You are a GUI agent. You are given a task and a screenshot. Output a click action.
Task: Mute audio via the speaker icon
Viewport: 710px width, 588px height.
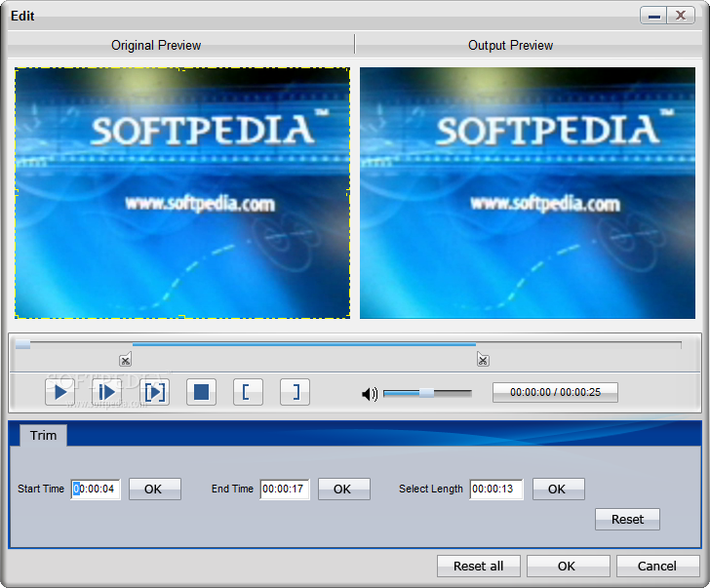click(370, 394)
